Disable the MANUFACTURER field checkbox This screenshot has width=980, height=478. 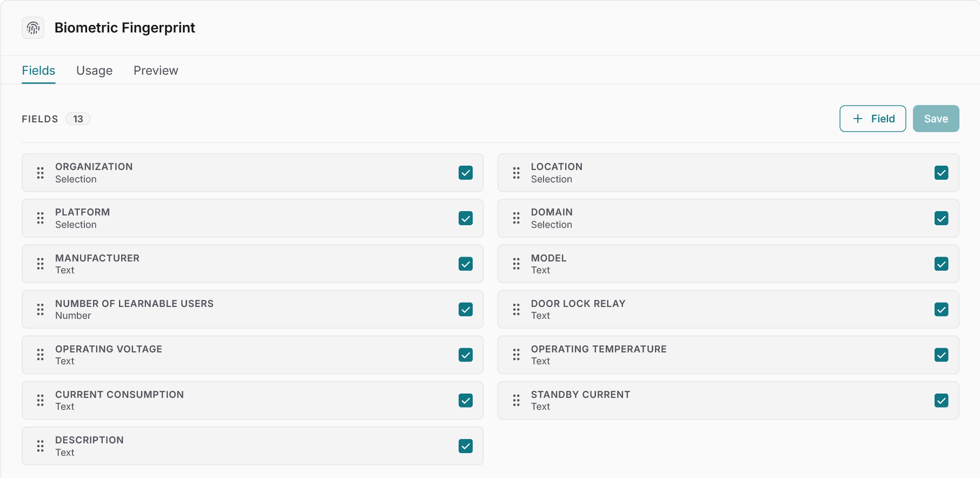(466, 264)
